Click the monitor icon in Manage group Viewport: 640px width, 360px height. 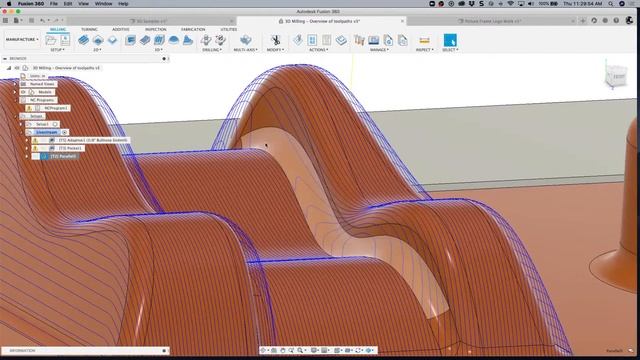(x=374, y=40)
